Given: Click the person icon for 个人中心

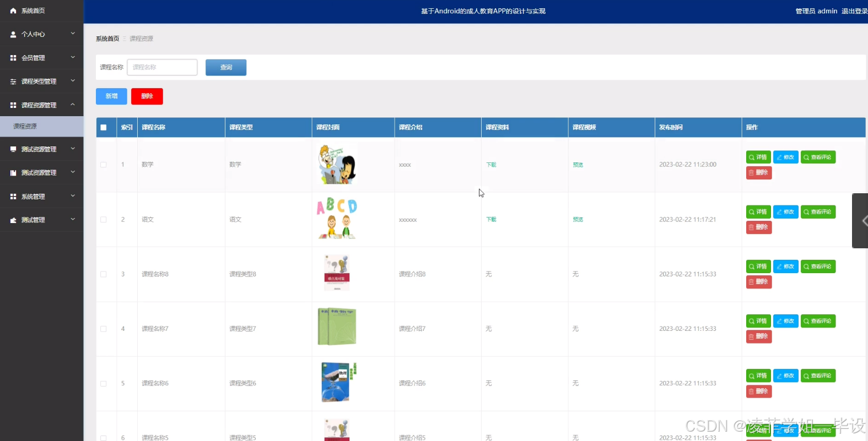Looking at the screenshot, I should point(13,34).
